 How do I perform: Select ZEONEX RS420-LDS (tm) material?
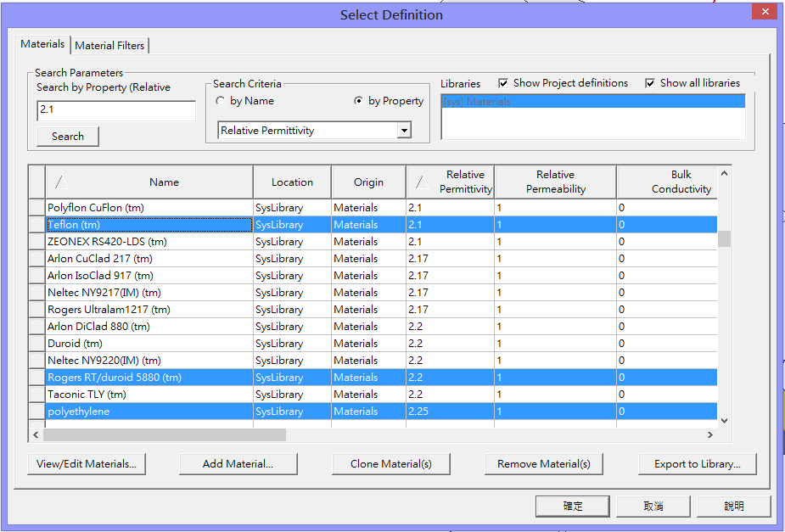[x=149, y=242]
